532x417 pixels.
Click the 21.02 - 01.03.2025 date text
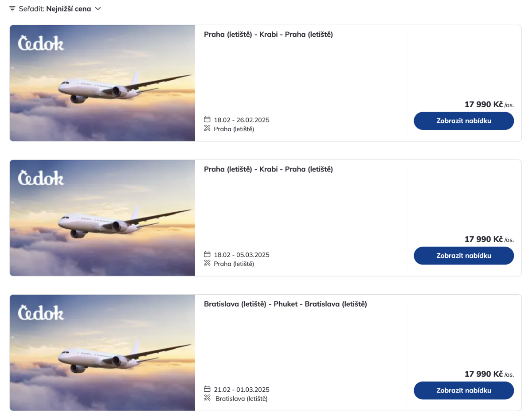242,390
